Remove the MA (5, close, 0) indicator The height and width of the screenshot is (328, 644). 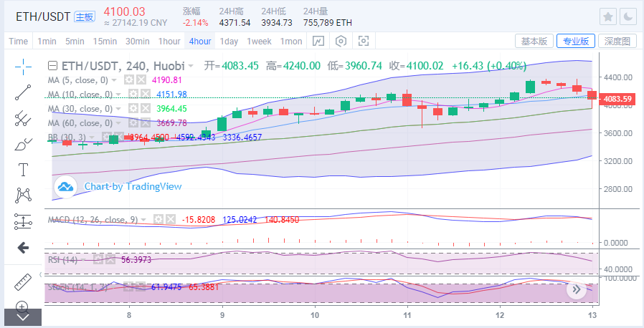pyautogui.click(x=141, y=79)
